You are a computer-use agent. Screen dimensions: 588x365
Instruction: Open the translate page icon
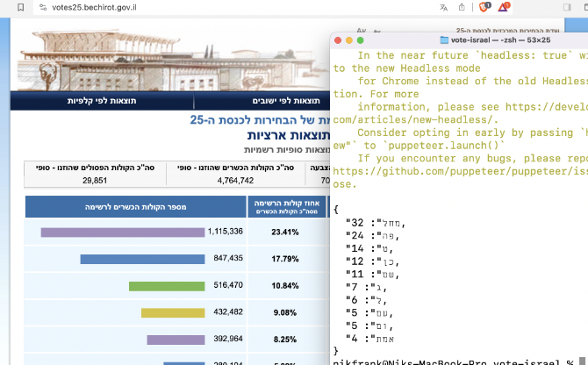443,7
